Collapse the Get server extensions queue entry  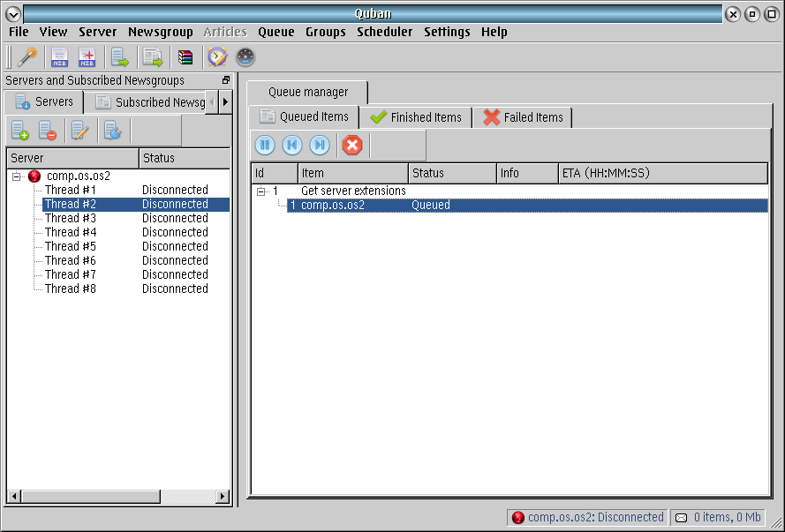261,191
